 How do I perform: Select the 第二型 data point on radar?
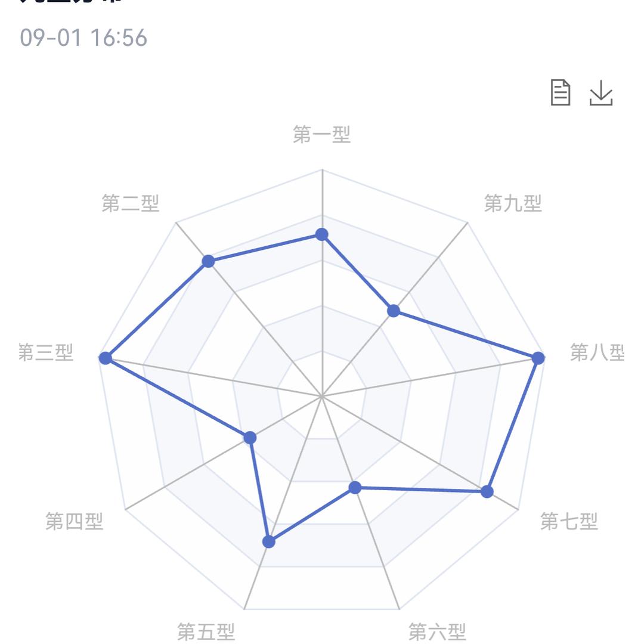tap(208, 261)
